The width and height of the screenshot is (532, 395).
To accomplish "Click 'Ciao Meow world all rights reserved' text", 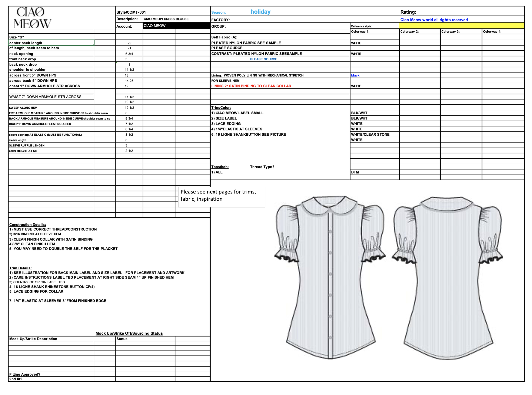I will click(x=434, y=20).
